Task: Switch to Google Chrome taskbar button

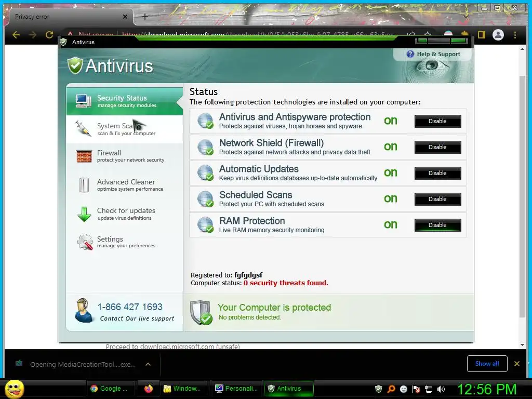Action: pyautogui.click(x=111, y=389)
